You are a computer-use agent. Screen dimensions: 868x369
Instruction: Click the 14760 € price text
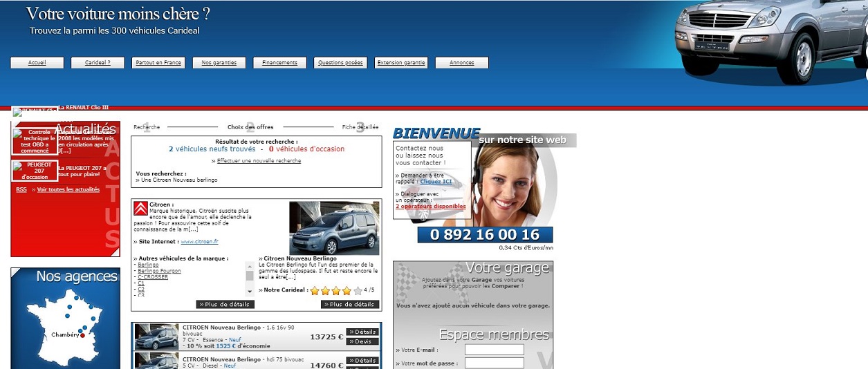(326, 366)
